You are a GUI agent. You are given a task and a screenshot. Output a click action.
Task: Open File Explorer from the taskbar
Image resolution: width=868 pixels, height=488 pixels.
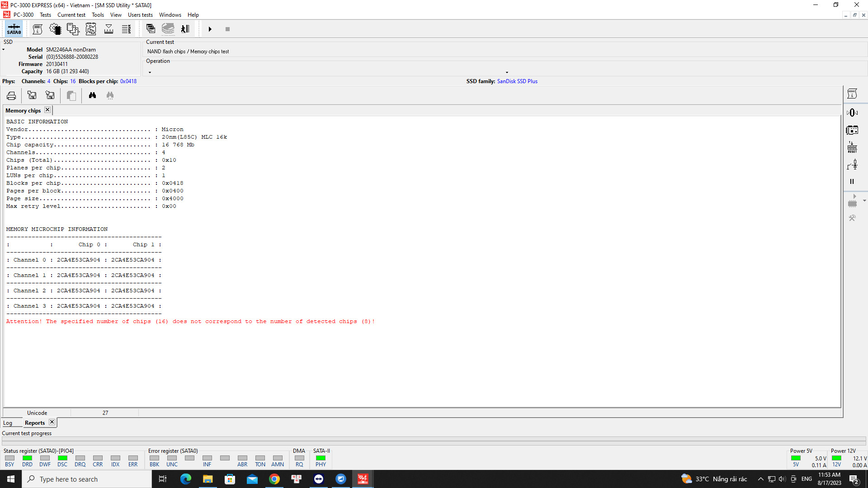[208, 479]
